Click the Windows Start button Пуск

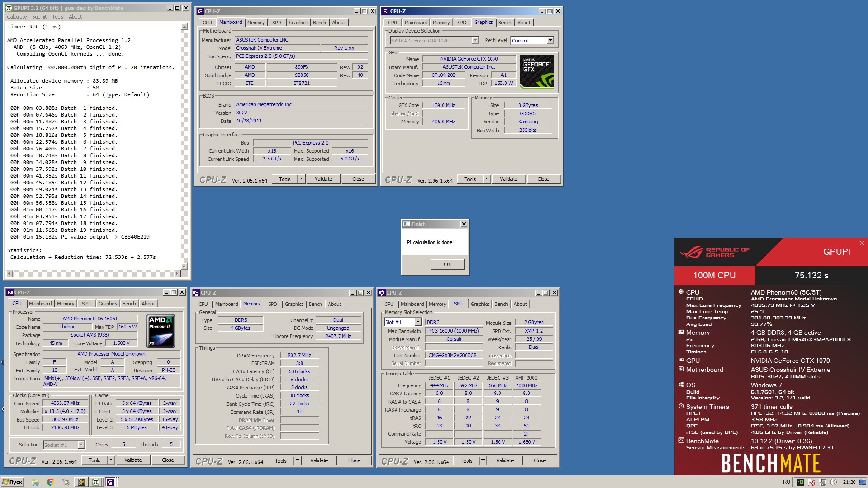(12, 482)
